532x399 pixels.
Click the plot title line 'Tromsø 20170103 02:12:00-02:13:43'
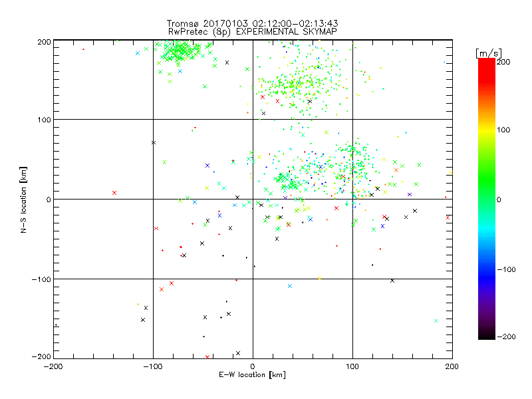(x=252, y=23)
